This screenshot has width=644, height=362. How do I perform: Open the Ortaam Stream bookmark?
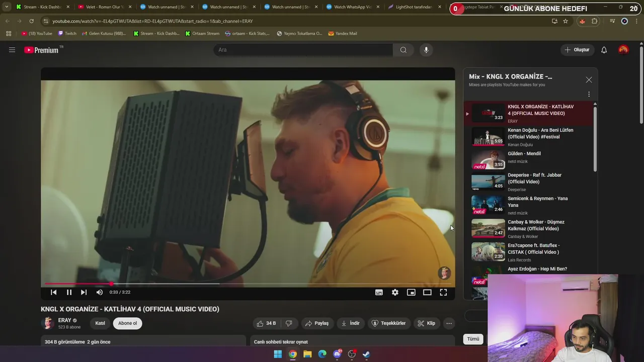(x=202, y=33)
